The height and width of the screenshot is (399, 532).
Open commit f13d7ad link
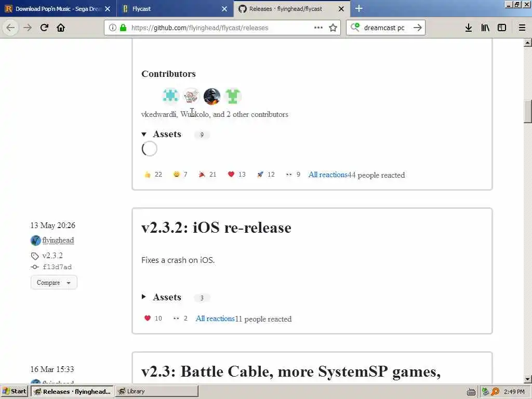pyautogui.click(x=57, y=267)
